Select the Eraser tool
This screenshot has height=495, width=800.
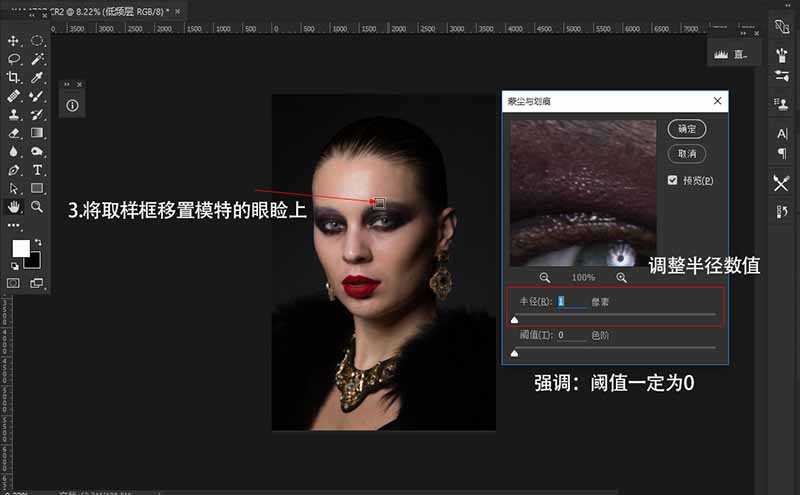(14, 132)
